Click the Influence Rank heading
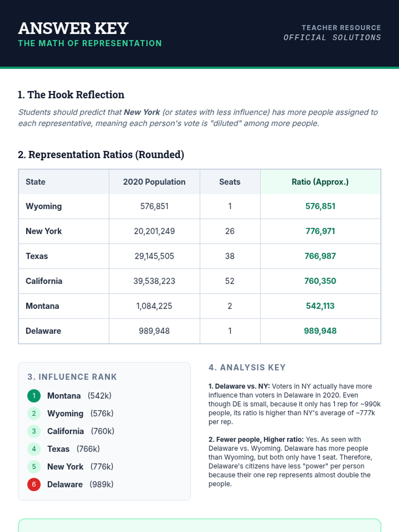Image resolution: width=399 pixels, height=532 pixels. (72, 377)
